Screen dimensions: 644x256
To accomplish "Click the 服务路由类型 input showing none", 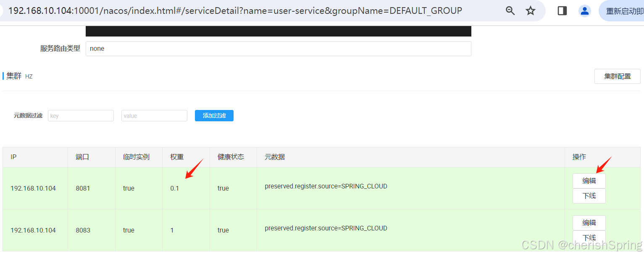I will (x=278, y=49).
